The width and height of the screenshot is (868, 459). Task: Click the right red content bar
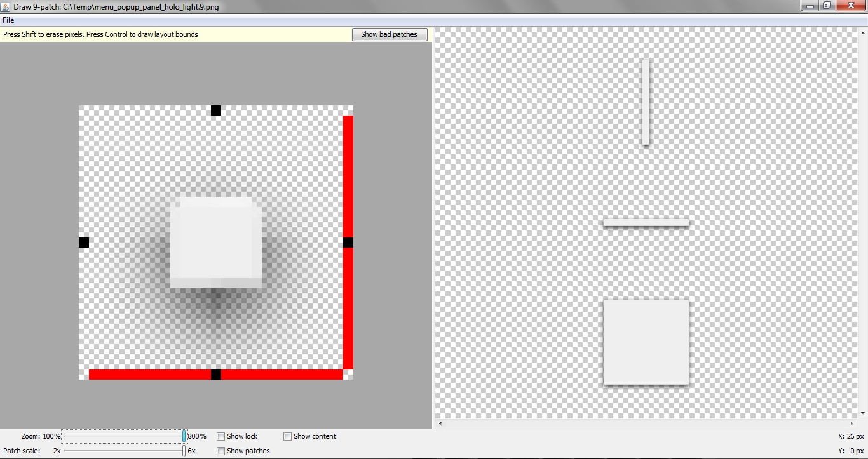tap(348, 243)
